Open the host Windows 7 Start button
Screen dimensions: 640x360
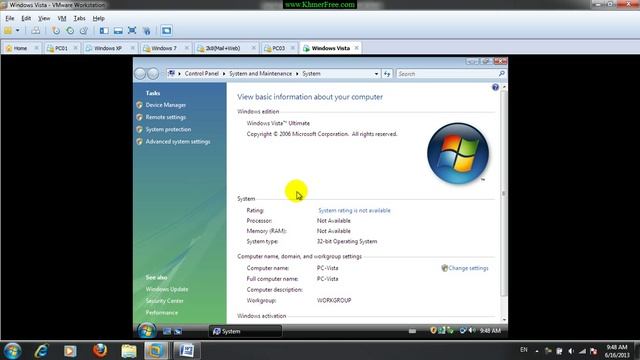tap(12, 351)
